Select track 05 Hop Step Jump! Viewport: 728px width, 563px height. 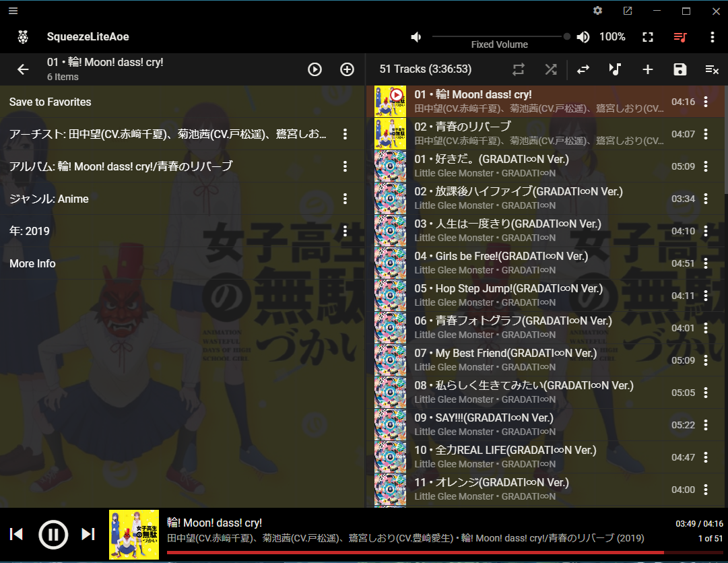(x=545, y=296)
